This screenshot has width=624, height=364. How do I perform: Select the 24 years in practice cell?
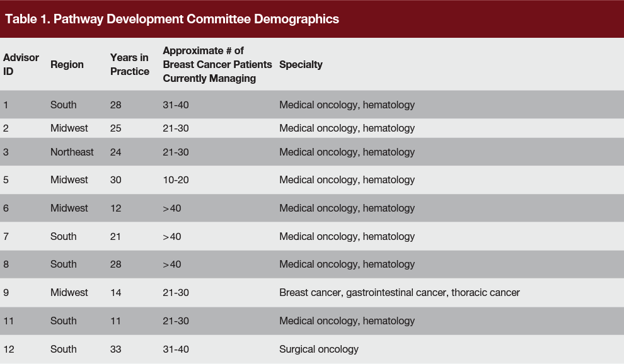(116, 152)
